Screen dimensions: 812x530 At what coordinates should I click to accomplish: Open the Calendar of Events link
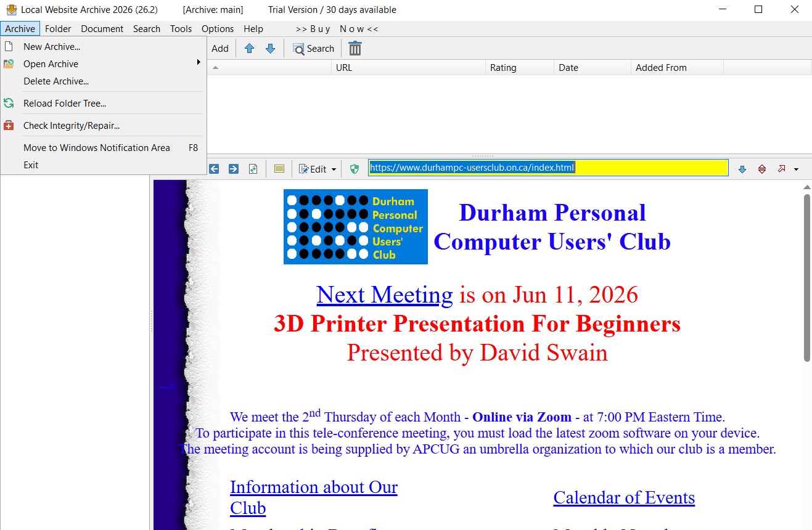(624, 497)
